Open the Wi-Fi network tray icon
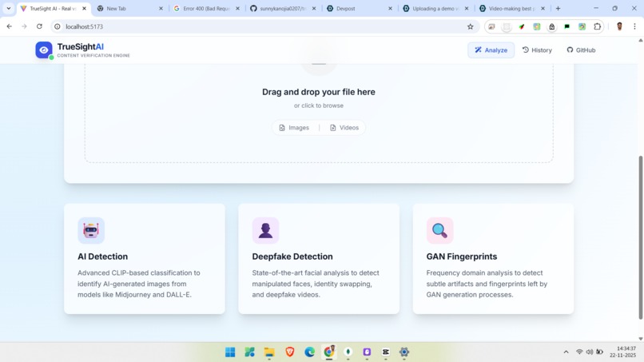This screenshot has height=362, width=644. coord(579,352)
